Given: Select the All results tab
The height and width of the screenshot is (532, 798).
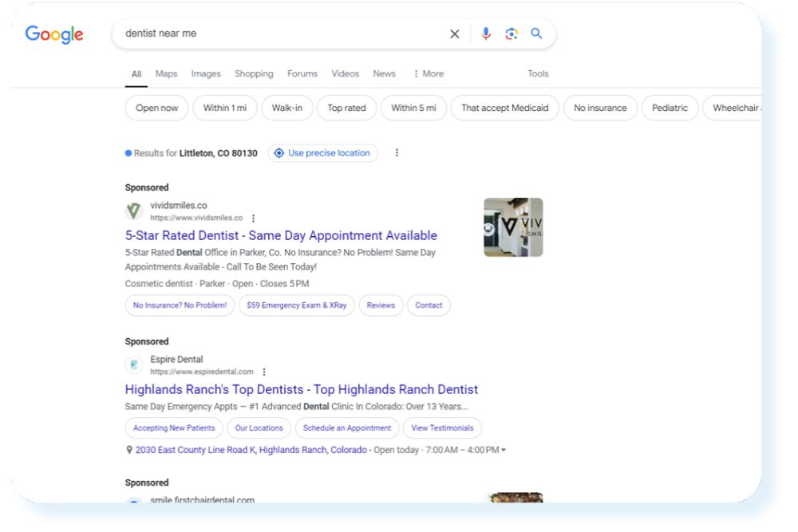Looking at the screenshot, I should click(x=136, y=74).
